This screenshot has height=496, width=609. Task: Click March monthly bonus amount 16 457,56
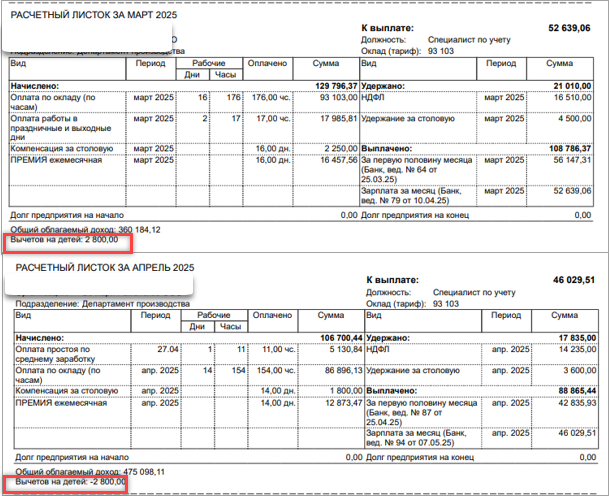click(x=338, y=160)
